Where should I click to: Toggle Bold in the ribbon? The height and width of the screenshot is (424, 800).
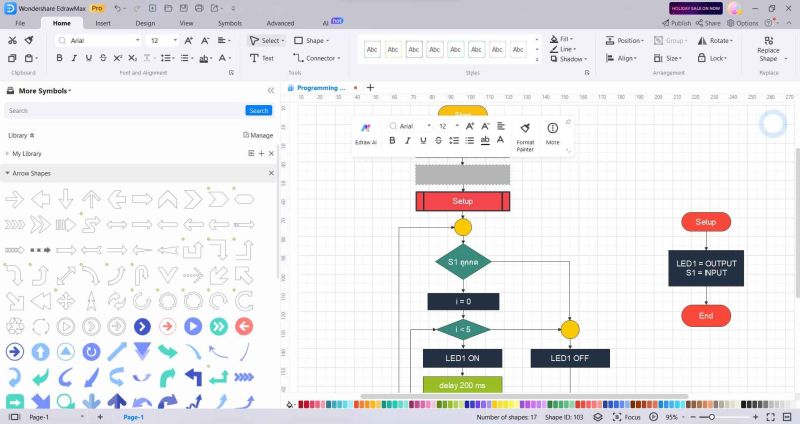point(59,58)
